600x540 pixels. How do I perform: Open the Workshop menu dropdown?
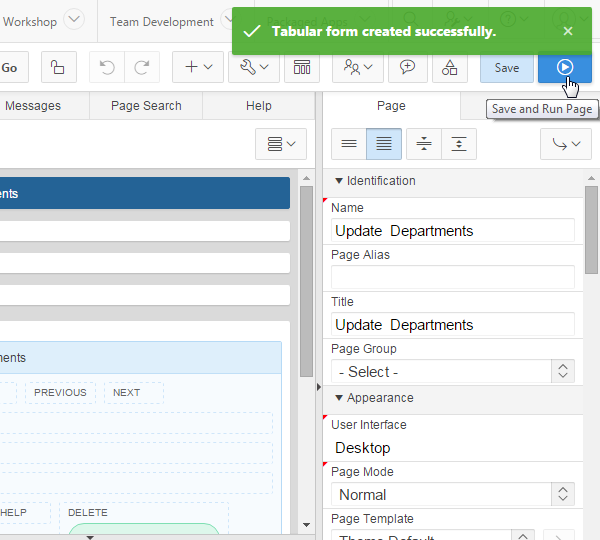[74, 20]
